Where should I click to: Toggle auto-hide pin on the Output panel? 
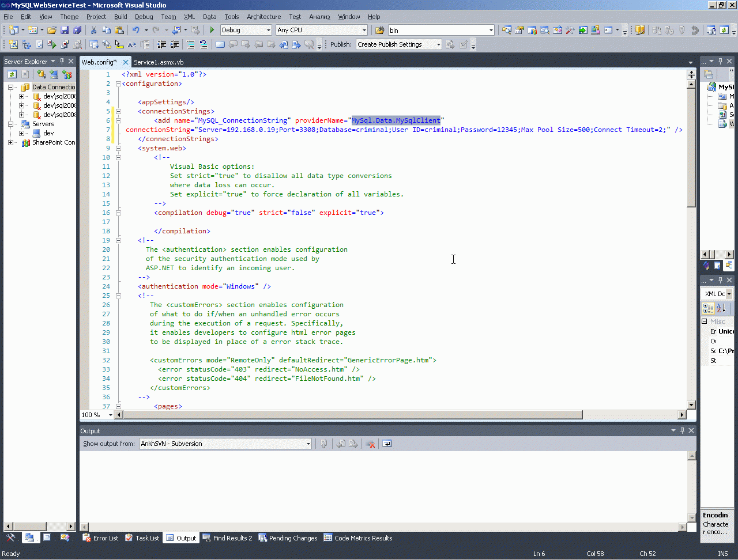click(x=683, y=430)
